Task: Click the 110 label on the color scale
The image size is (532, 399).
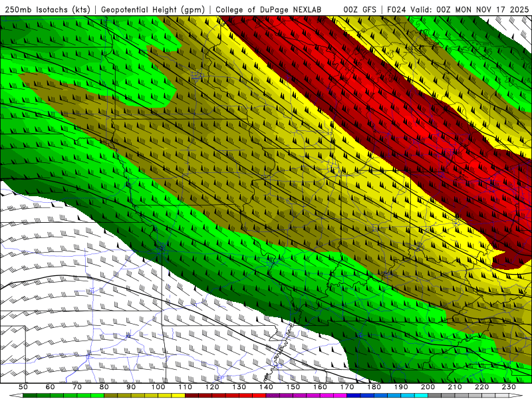Action: pos(186,387)
